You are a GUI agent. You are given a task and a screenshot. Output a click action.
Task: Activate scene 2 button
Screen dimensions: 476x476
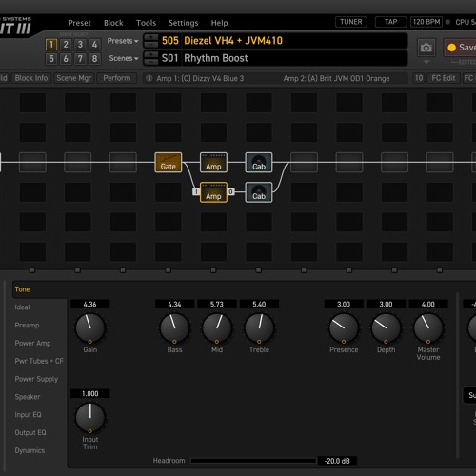point(66,45)
